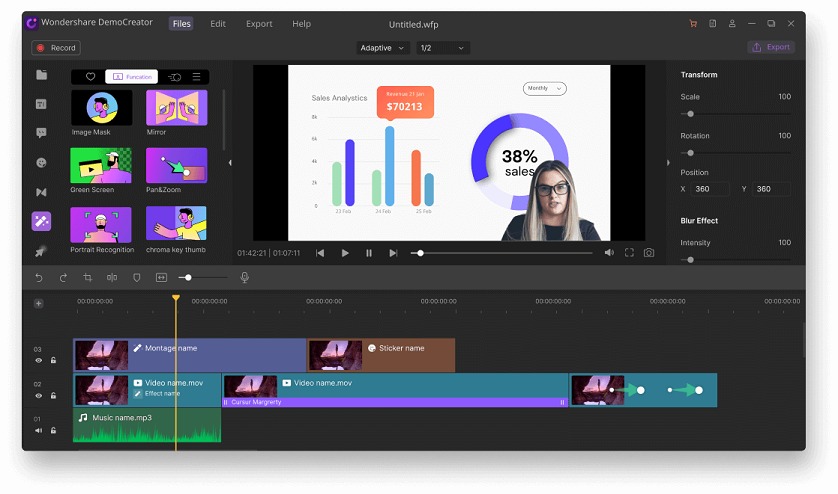Open the transitions sidebar icon
Viewport: 838px width, 494px height.
coord(41,192)
